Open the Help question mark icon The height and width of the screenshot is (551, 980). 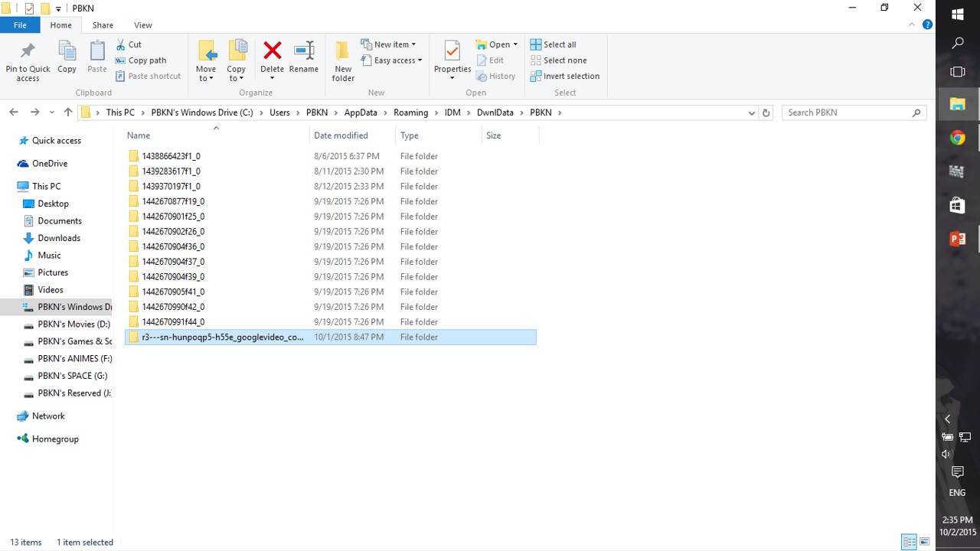927,24
